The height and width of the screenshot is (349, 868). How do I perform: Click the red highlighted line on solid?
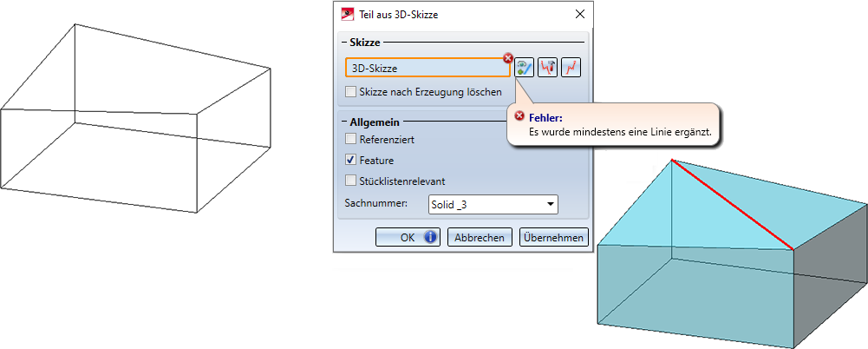pos(733,205)
